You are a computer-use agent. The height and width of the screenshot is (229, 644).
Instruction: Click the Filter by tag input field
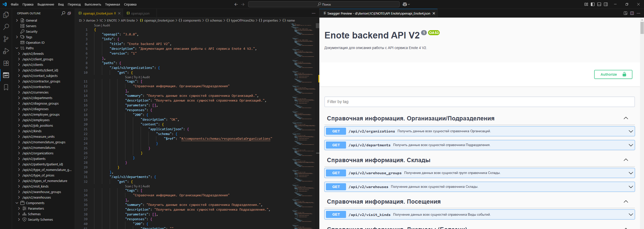tap(479, 102)
